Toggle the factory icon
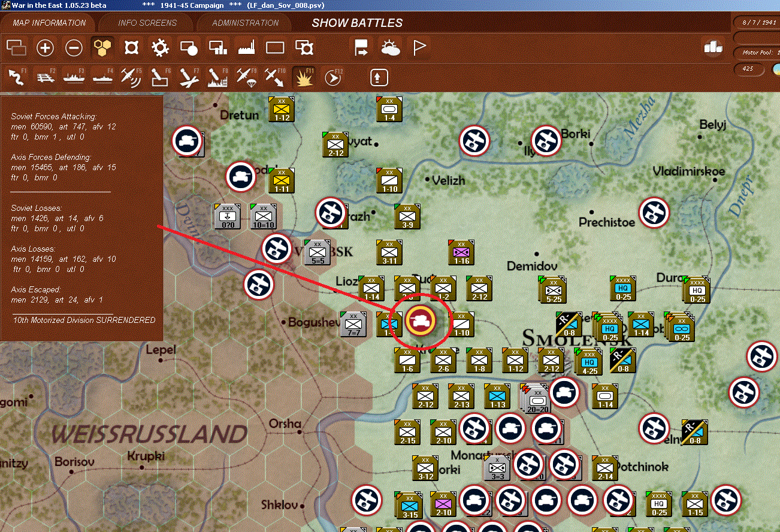This screenshot has width=780, height=532. click(246, 47)
